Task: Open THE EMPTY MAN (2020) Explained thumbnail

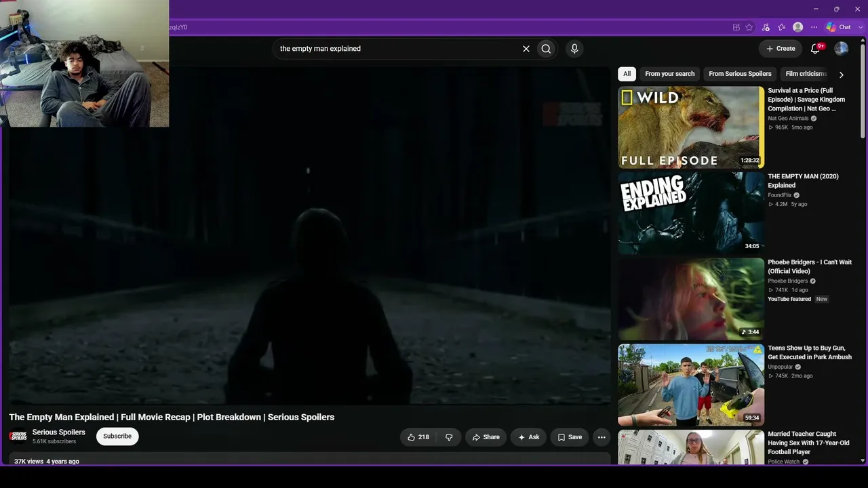Action: click(x=691, y=213)
